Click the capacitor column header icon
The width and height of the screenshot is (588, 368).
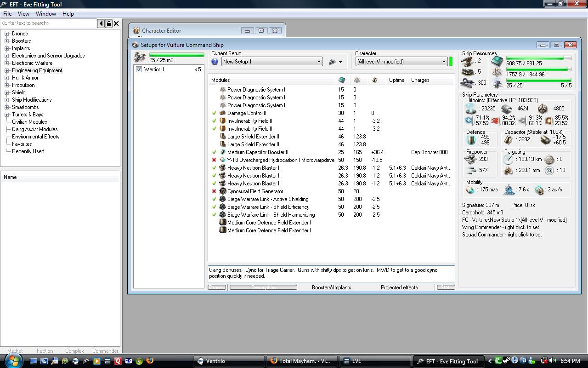(x=375, y=80)
